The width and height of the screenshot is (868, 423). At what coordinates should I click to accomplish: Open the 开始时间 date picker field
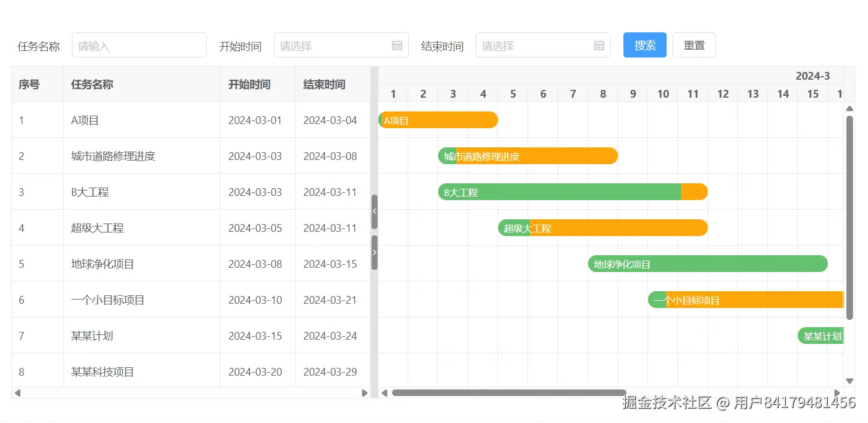pyautogui.click(x=341, y=45)
